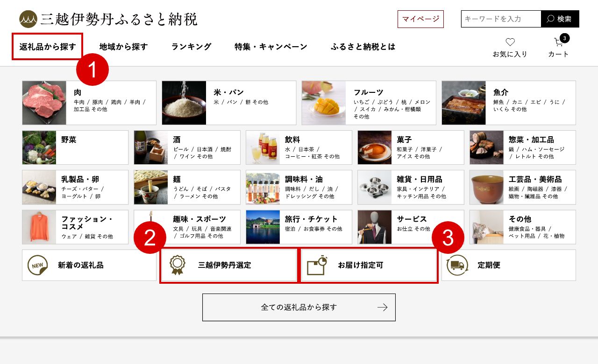Select the ランキング menu item
This screenshot has height=364, width=598.
tap(191, 47)
